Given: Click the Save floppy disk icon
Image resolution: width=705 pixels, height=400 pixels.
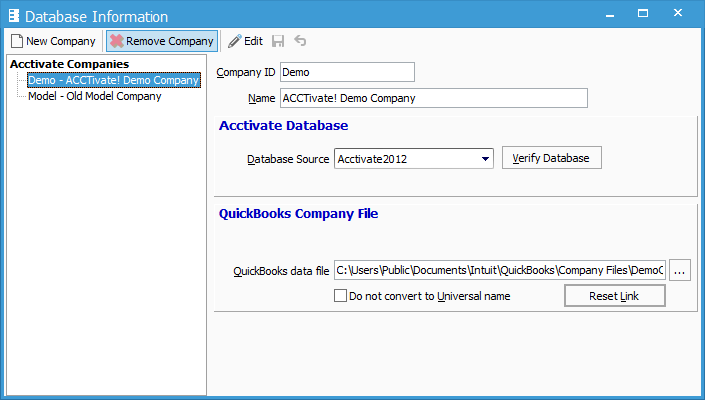Looking at the screenshot, I should [x=278, y=41].
